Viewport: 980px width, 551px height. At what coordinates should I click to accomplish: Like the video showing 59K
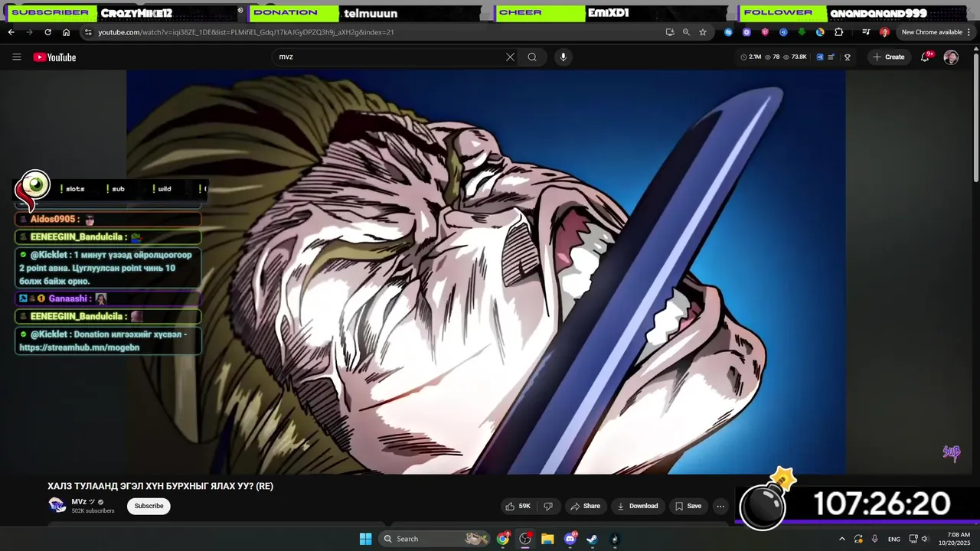(518, 506)
